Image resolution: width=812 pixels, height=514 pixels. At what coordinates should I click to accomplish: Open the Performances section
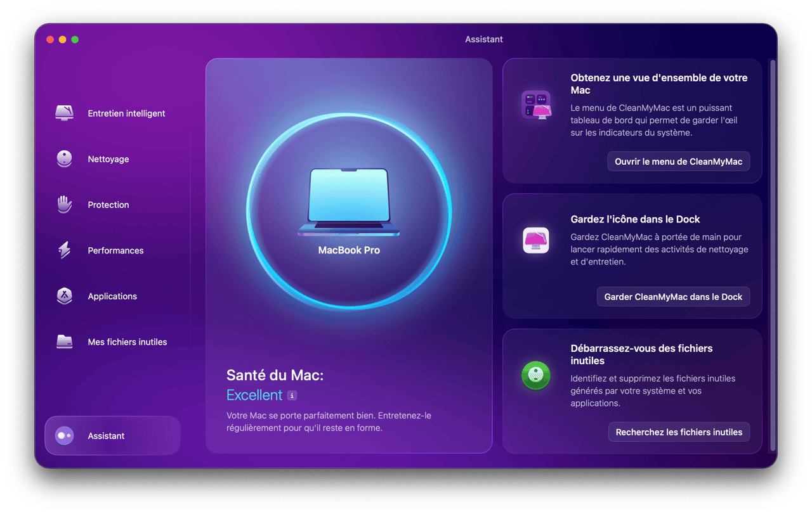[113, 250]
